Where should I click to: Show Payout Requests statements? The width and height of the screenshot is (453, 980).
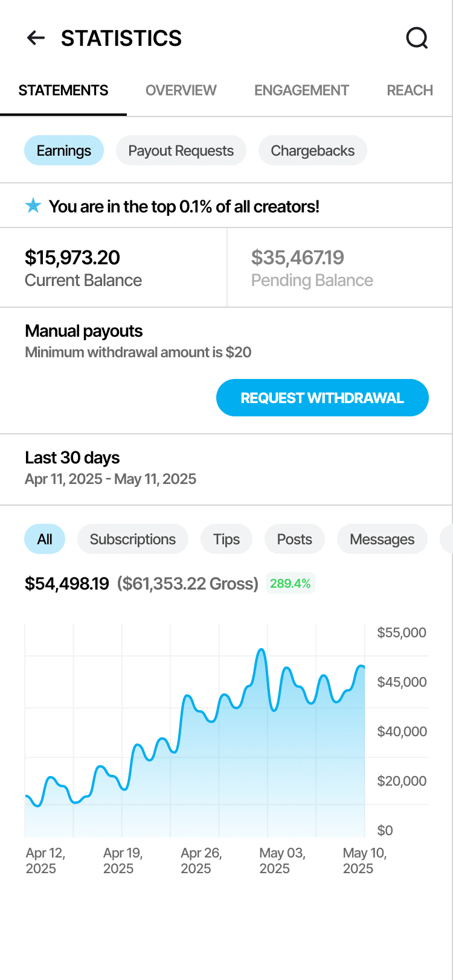click(x=181, y=151)
